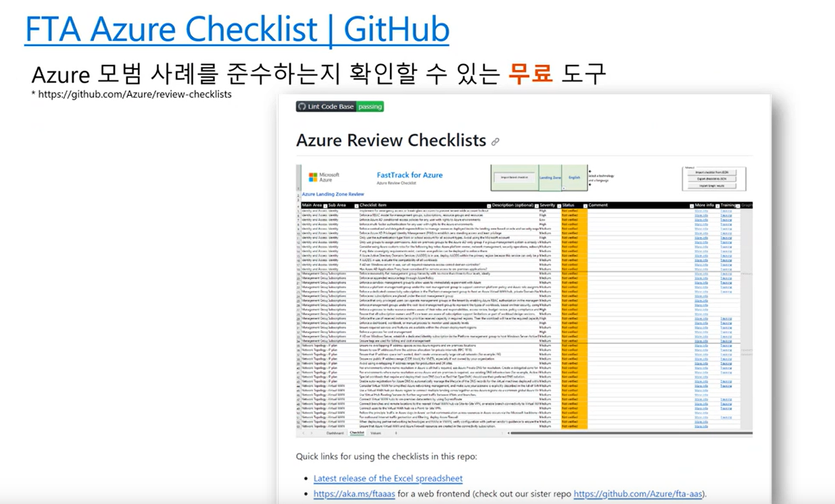Click the FastTrack for Azure heading
Screen dimensions: 835x504
click(x=410, y=175)
